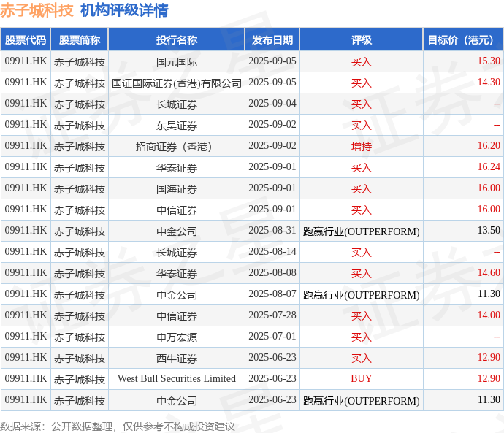
Task: Click the 目标价（港元） column header
Action: pos(463,40)
